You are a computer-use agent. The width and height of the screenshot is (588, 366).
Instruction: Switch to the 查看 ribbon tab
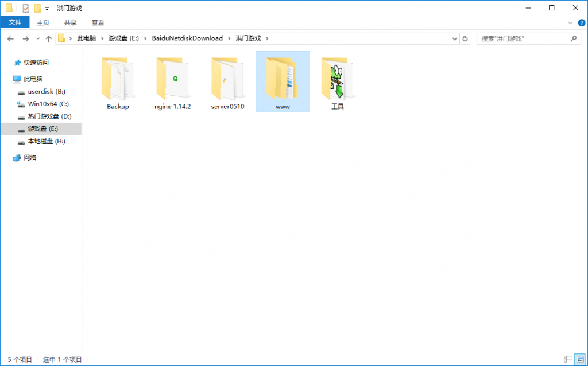[98, 22]
